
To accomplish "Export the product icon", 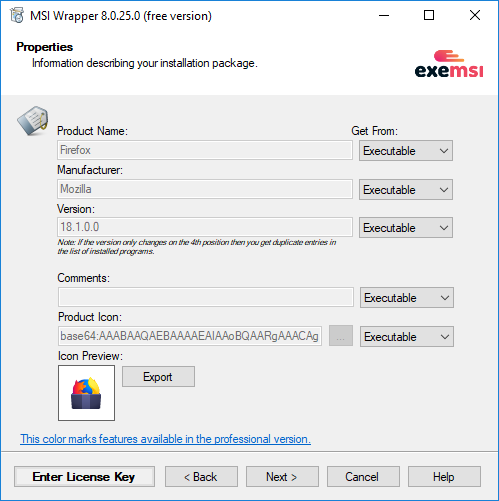I will pos(158,377).
